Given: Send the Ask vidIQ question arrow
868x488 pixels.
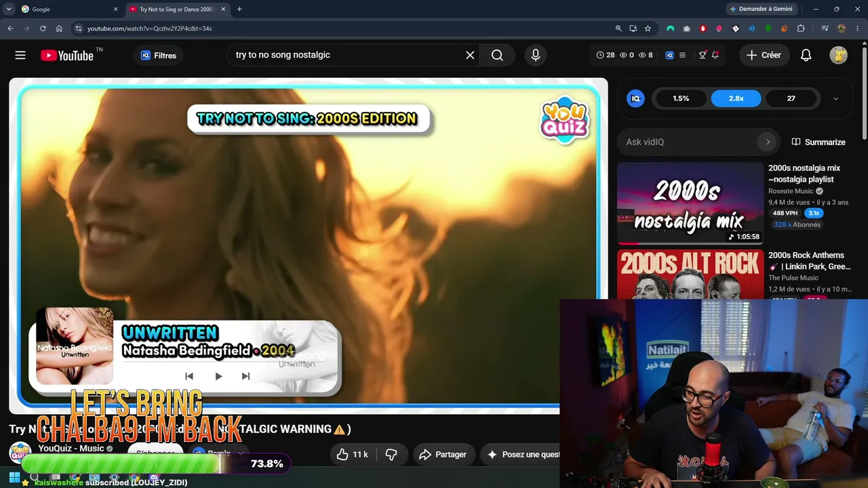Looking at the screenshot, I should pos(768,142).
